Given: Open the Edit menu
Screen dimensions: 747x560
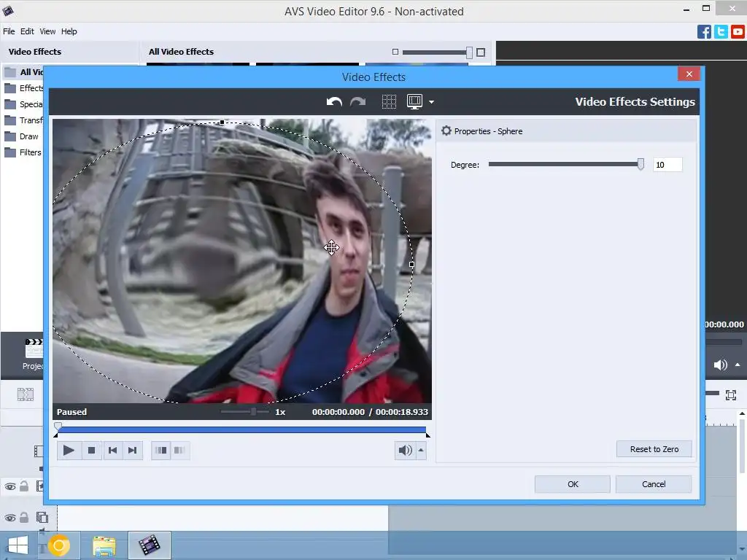Looking at the screenshot, I should click(27, 31).
